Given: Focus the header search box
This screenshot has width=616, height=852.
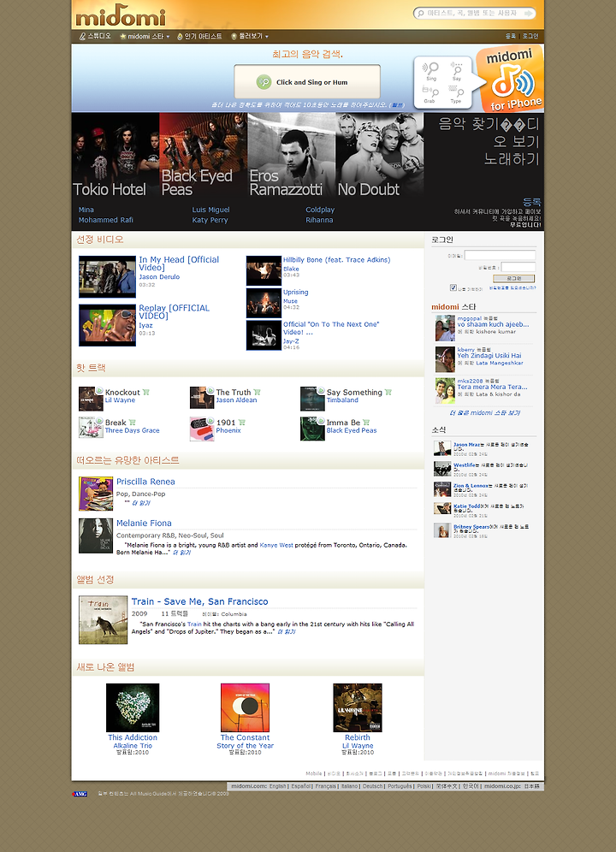Looking at the screenshot, I should point(475,13).
